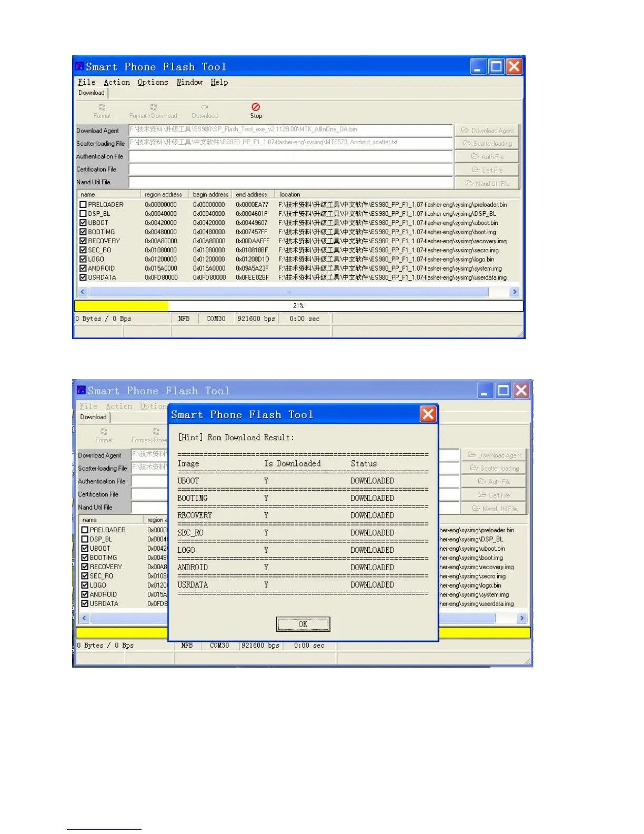Click 'UBOOT' row in the result dialog
This screenshot has height=834, width=644.
click(x=303, y=481)
